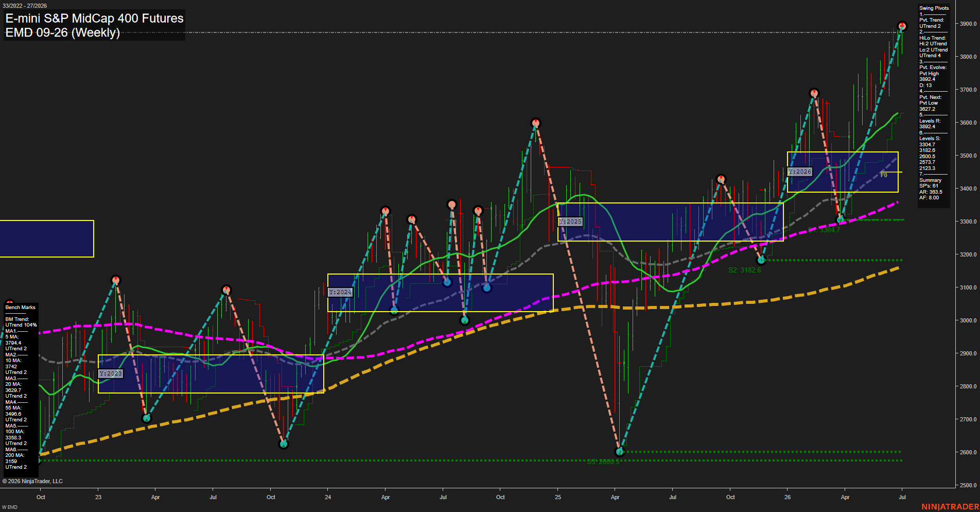Click the 2123.3 support level value

click(927, 168)
